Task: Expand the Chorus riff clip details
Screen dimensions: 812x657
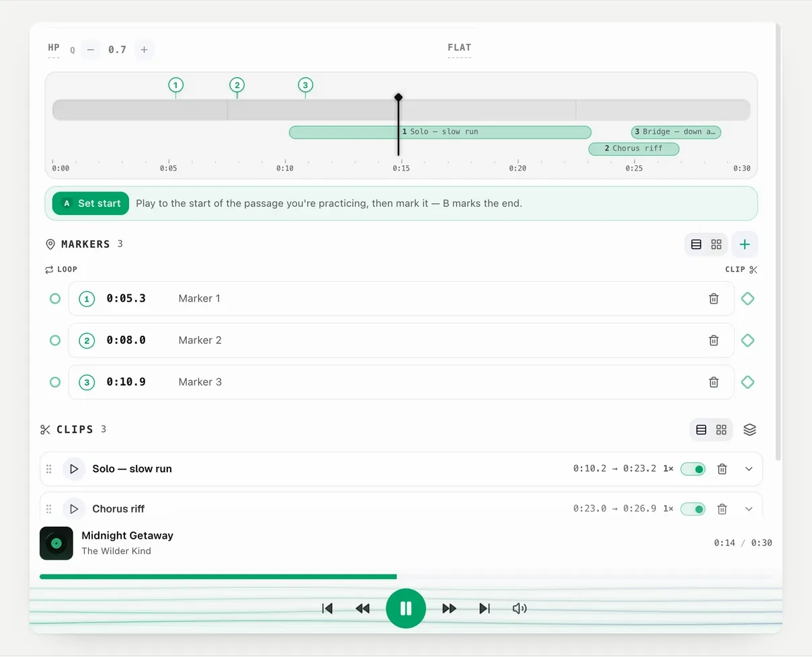Action: tap(749, 509)
